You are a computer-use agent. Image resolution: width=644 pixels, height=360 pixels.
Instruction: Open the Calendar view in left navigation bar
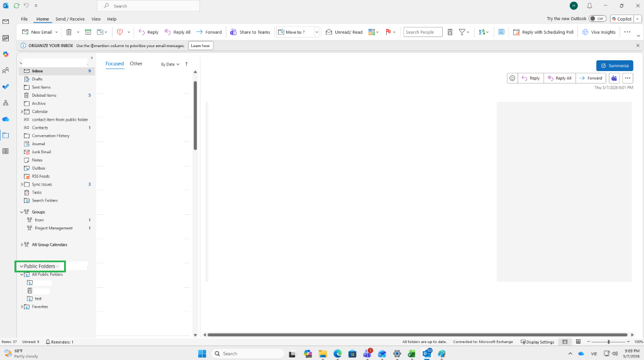click(6, 38)
